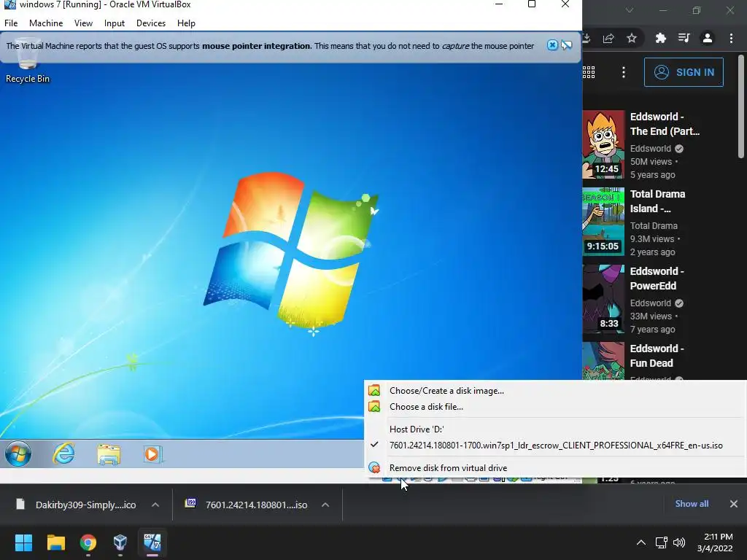This screenshot has width=747, height=560.
Task: Open the Windows 7 Start orb
Action: pyautogui.click(x=18, y=454)
